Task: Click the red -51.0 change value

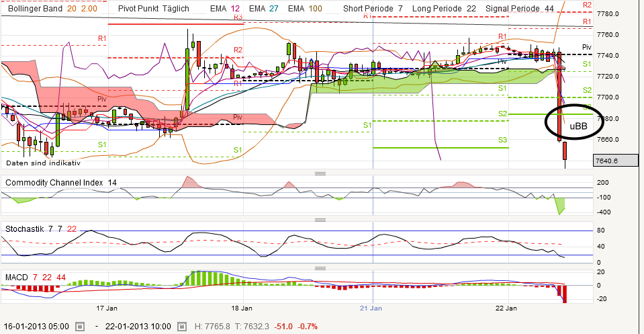Action: pos(283,327)
